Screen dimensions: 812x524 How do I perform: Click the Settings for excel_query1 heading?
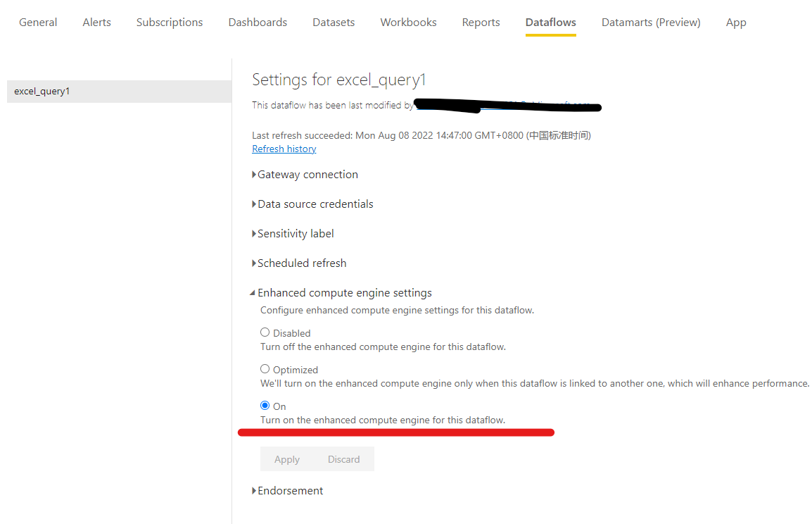click(x=338, y=80)
